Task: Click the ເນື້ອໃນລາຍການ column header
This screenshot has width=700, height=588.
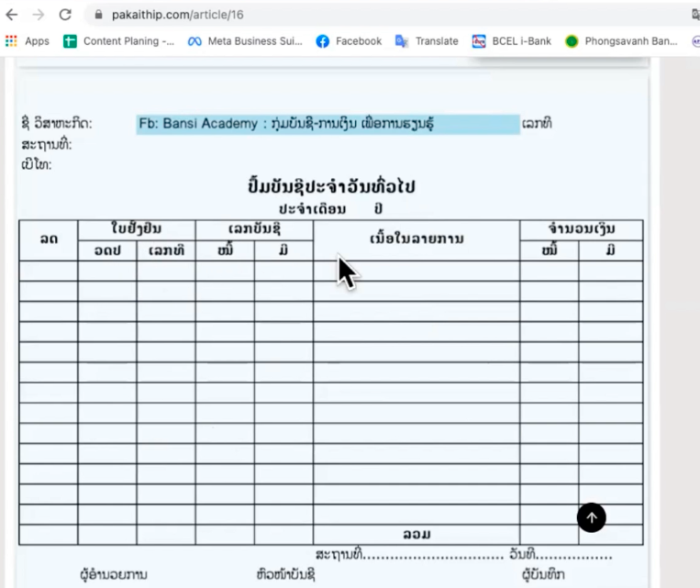Action: [417, 239]
